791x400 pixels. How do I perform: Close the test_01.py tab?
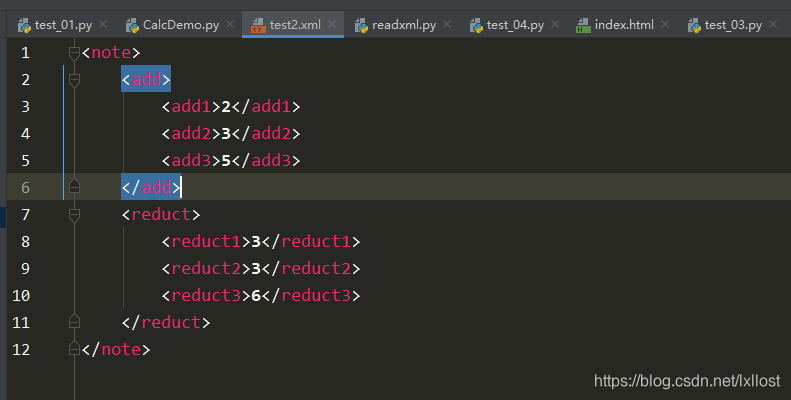[x=103, y=24]
